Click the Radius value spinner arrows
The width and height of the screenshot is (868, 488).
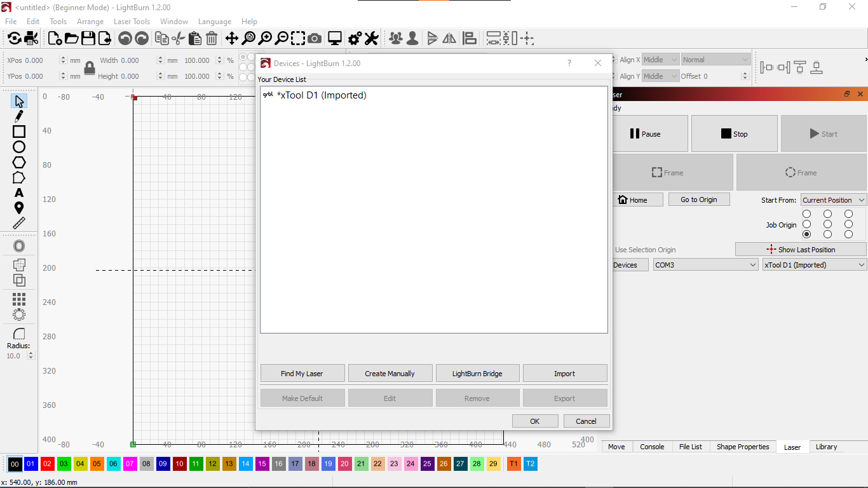coord(31,356)
